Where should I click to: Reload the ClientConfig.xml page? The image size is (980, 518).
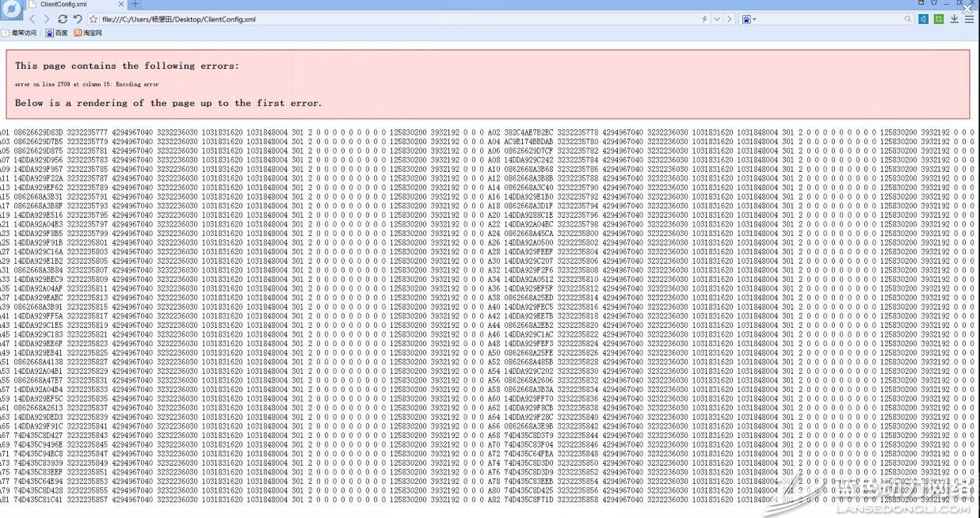coord(63,19)
